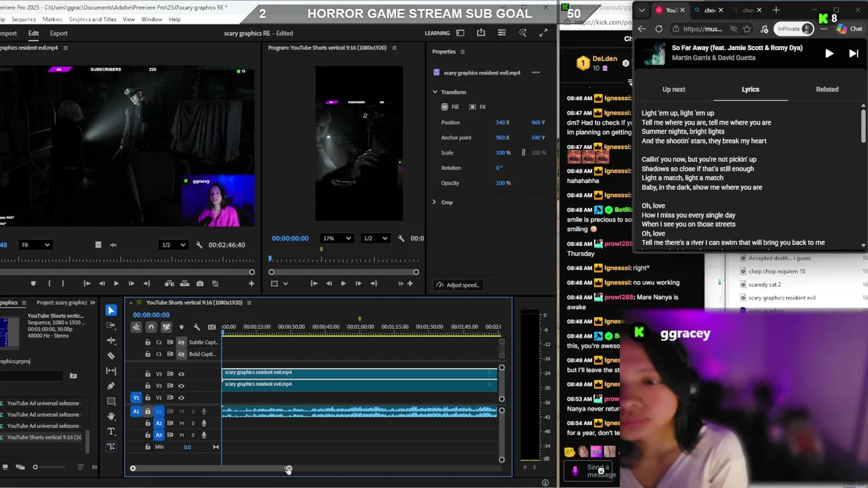Screen dimensions: 868x488
Task: Click Export Frame camera icon in Source monitor
Action: (x=199, y=283)
